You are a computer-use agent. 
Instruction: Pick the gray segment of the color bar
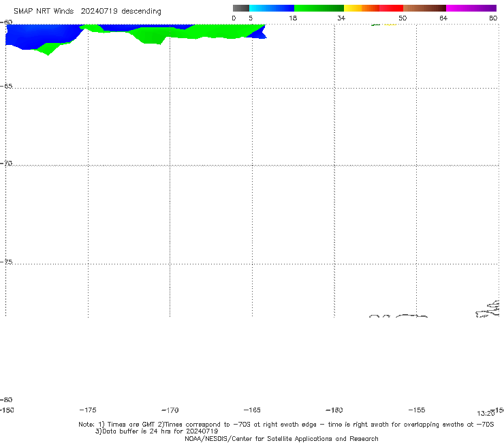240,8
